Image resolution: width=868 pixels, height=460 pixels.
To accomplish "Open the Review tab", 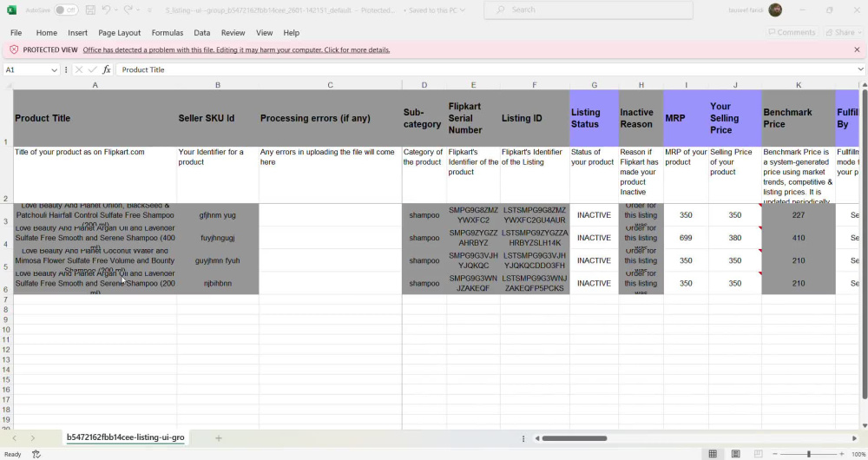I will pyautogui.click(x=233, y=33).
